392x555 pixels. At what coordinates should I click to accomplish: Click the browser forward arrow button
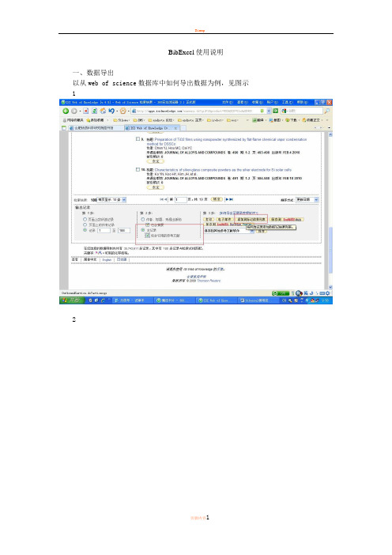point(74,111)
